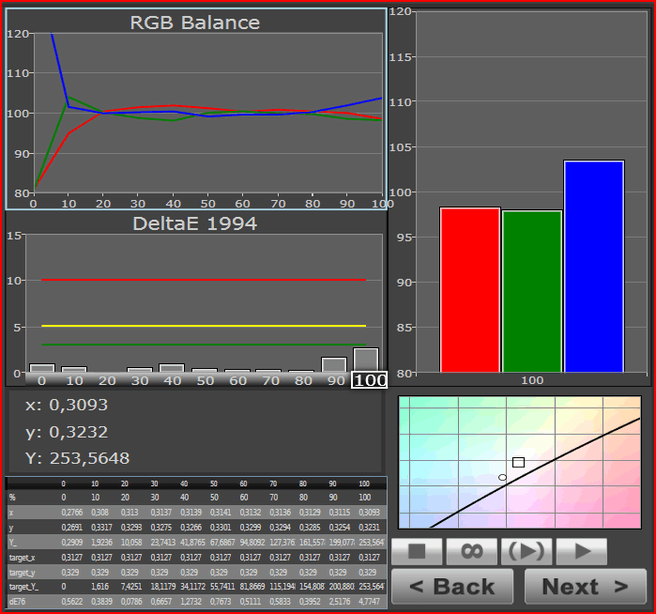Select the 40 level under DeltaE chart
The height and width of the screenshot is (614, 656).
[x=172, y=381]
